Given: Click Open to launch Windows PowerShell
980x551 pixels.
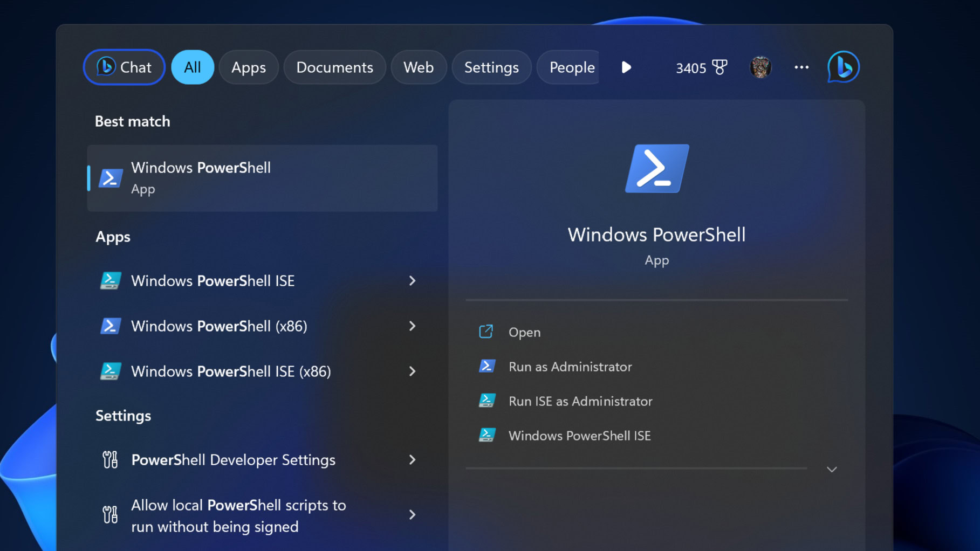Looking at the screenshot, I should [x=524, y=332].
